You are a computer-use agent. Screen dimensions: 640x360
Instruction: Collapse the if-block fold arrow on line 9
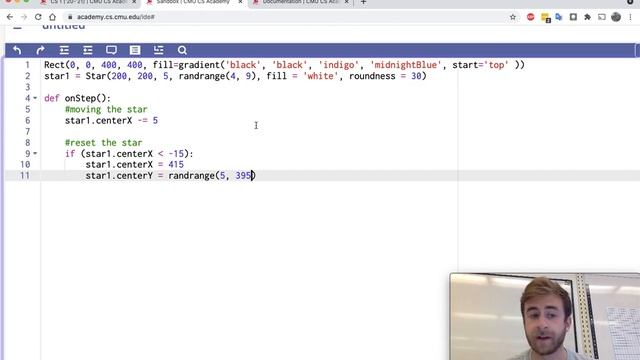[35, 154]
